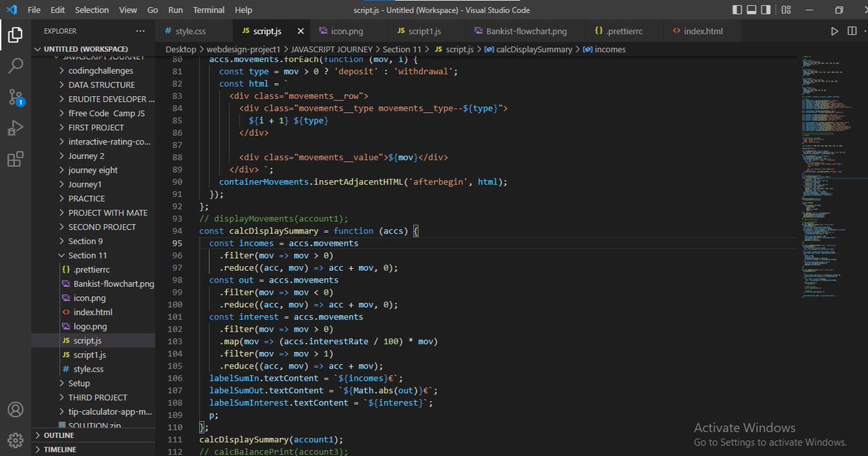Open style.css in the file tree
Screen dimensions: 868x456
[88, 369]
